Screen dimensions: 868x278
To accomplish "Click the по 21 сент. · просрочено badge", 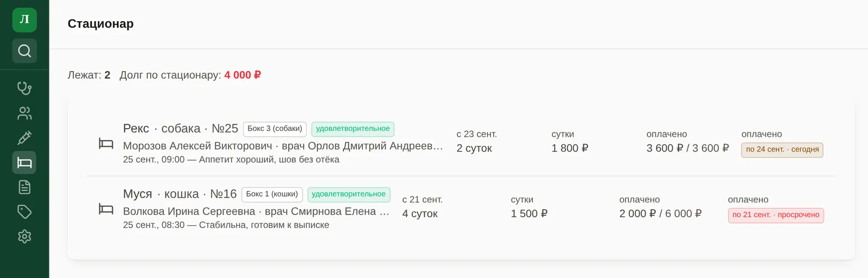I will (776, 215).
